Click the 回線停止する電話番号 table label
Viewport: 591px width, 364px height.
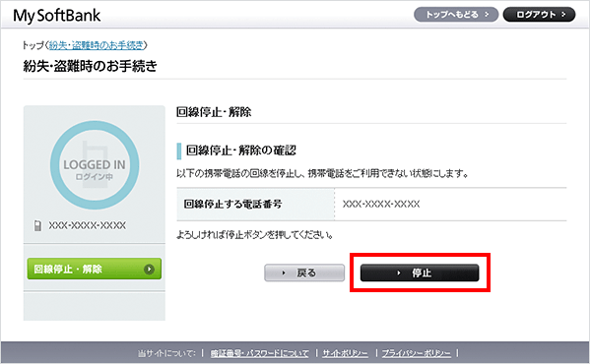tap(232, 204)
